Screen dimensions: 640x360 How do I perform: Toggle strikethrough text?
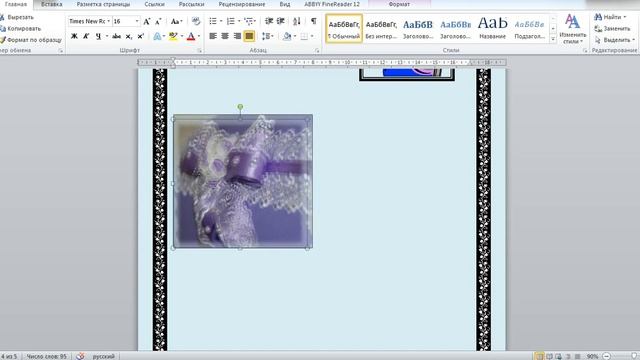tap(116, 36)
